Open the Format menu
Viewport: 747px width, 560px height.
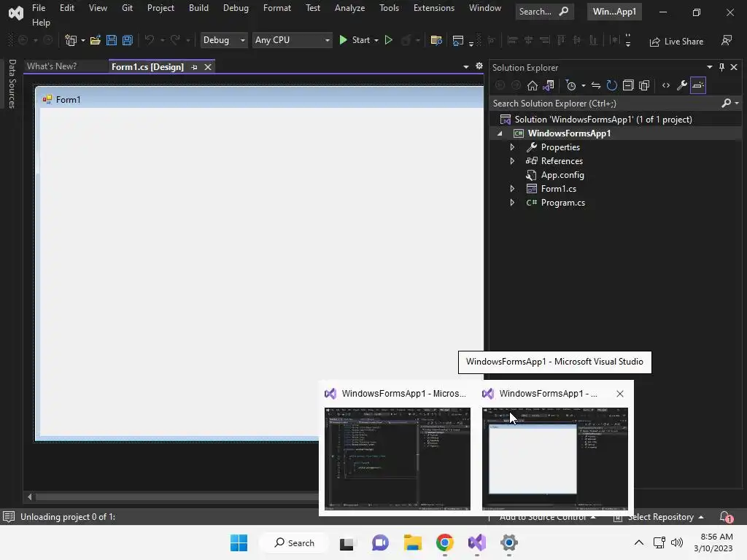[276, 8]
